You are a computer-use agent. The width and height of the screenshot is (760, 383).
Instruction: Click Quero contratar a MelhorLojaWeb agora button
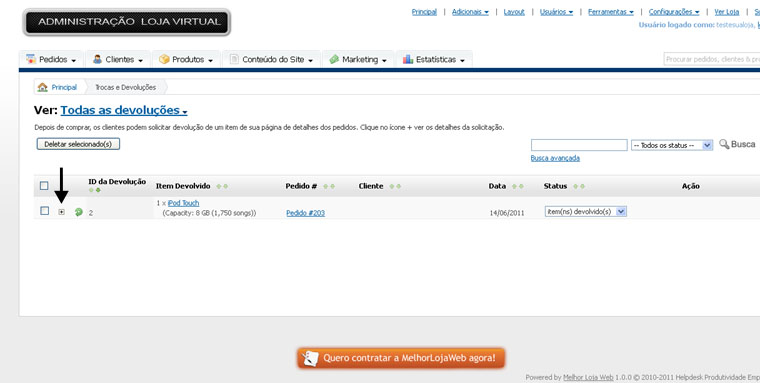tap(401, 358)
